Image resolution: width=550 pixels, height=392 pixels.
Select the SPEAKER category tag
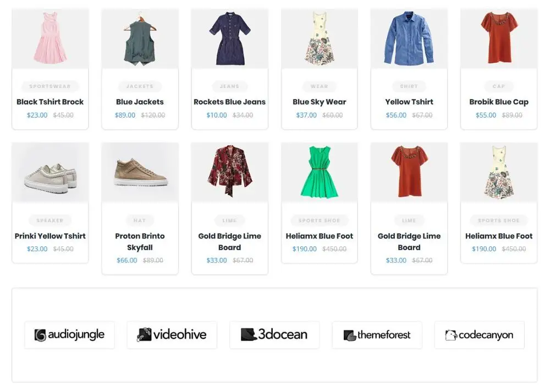click(50, 220)
